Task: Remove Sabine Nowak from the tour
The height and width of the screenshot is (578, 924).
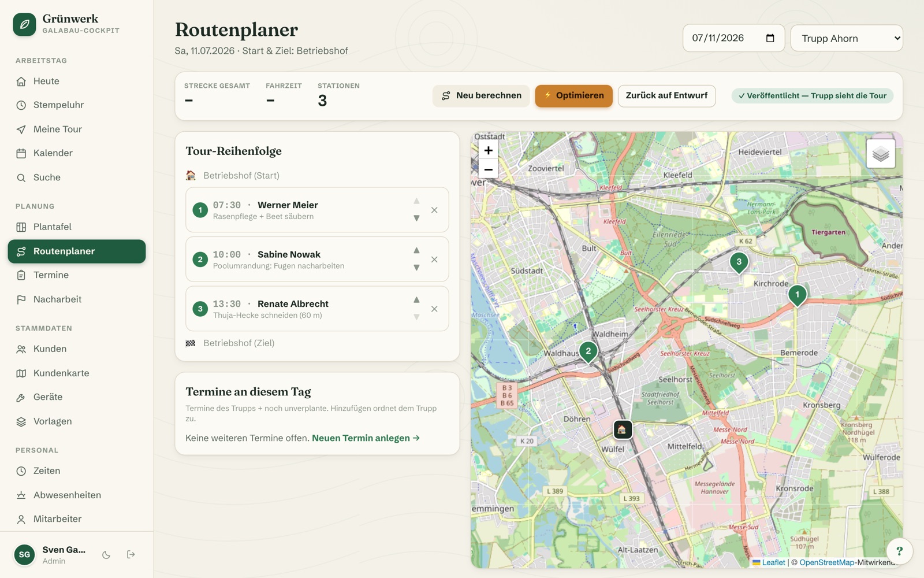Action: (x=434, y=260)
